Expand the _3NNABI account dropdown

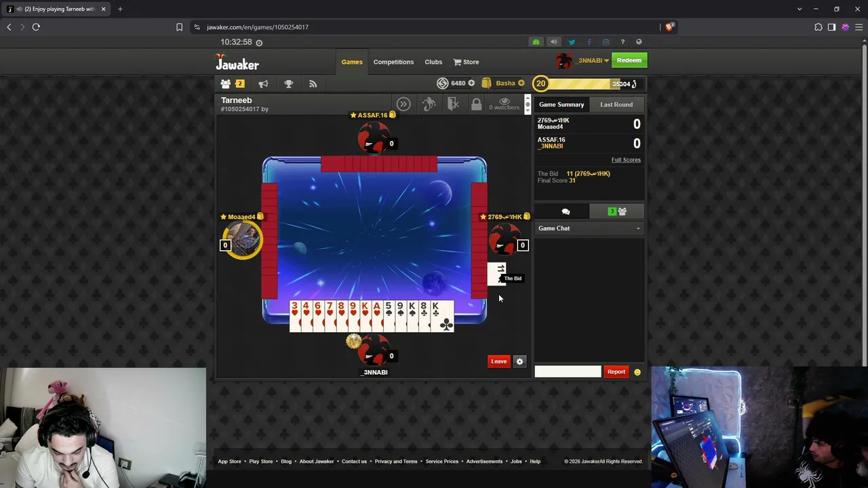tap(593, 60)
